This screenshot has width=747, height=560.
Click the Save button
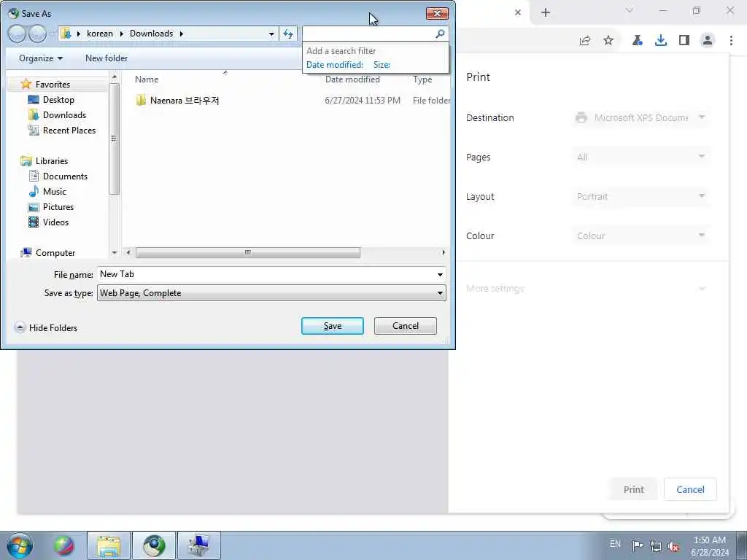(333, 326)
